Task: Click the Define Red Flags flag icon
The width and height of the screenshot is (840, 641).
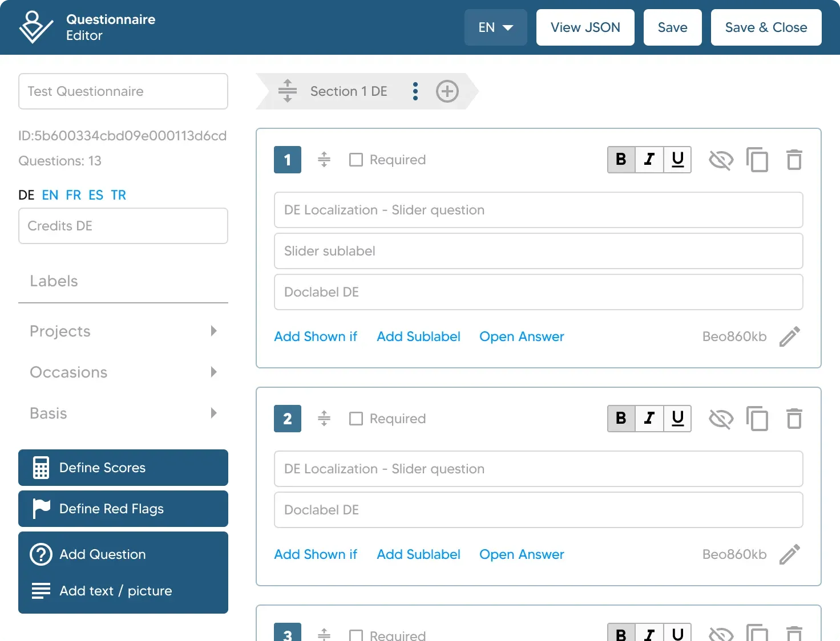Action: (41, 509)
